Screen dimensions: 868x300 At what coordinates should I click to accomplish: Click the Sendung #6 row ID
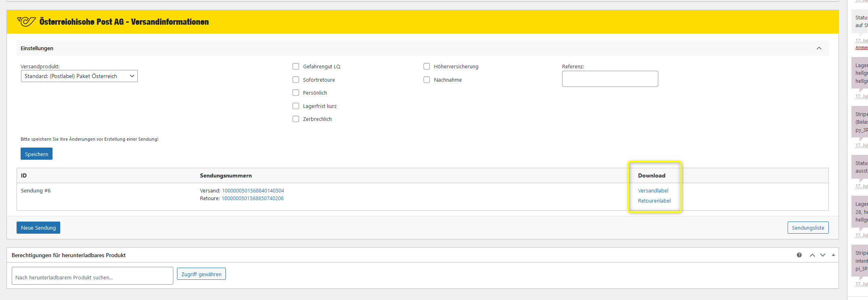click(x=36, y=190)
